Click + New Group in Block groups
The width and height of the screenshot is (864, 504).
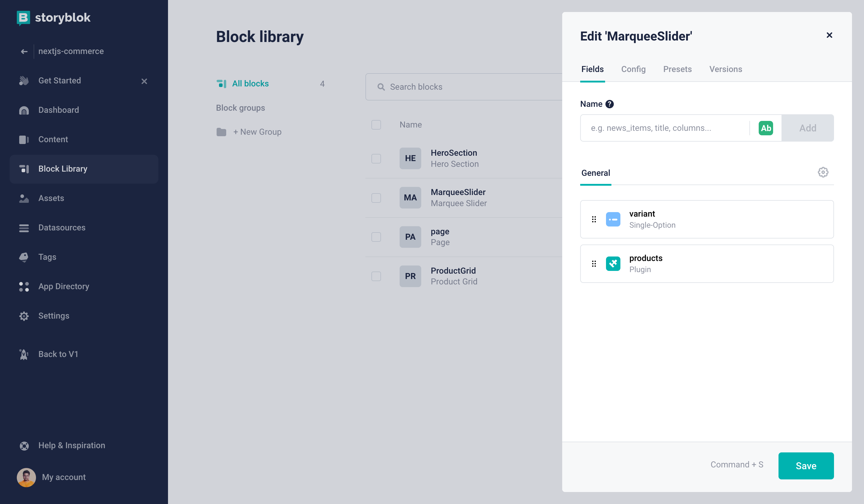tap(257, 132)
